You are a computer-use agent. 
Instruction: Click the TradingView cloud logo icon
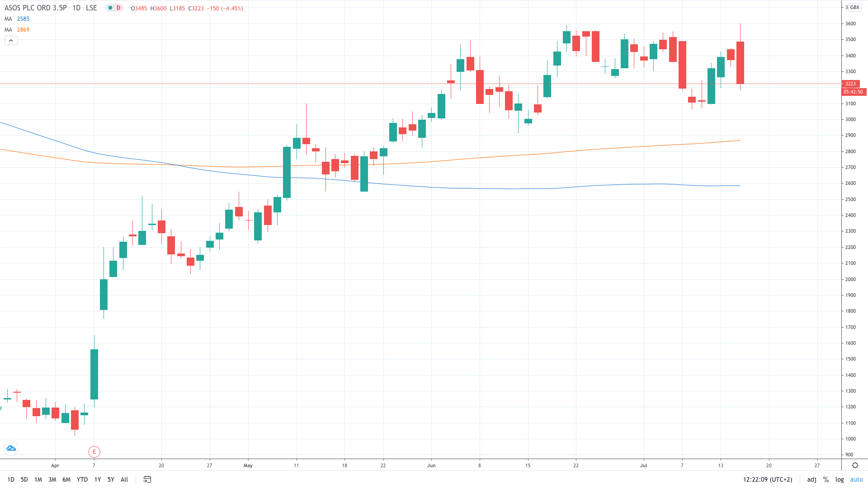pos(11,448)
